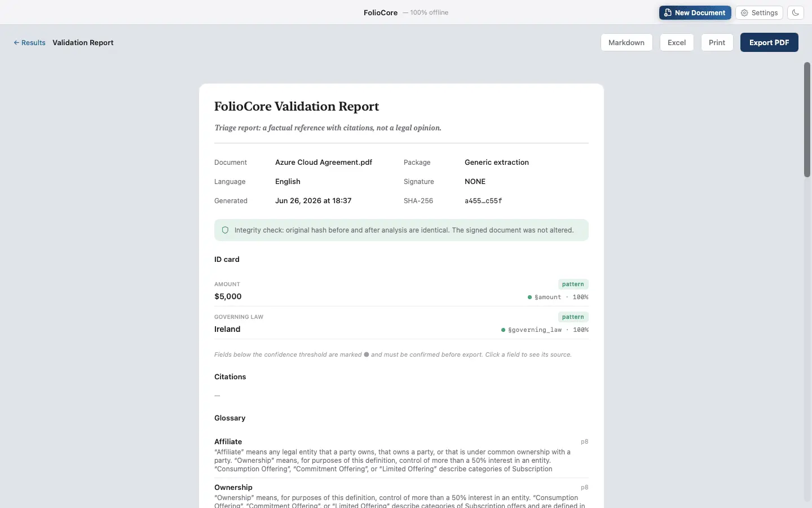
Task: Open the Ownership glossary entry
Action: pos(401,496)
